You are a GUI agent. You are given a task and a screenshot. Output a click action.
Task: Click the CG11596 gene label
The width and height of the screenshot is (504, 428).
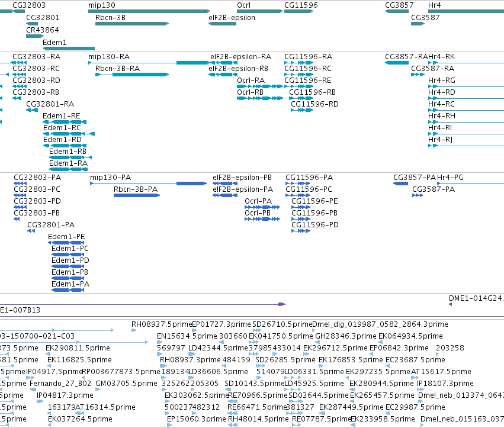click(x=301, y=5)
